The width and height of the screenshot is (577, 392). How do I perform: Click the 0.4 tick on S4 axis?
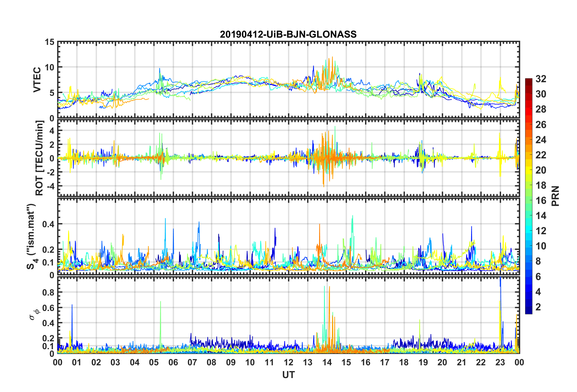pyautogui.click(x=49, y=224)
